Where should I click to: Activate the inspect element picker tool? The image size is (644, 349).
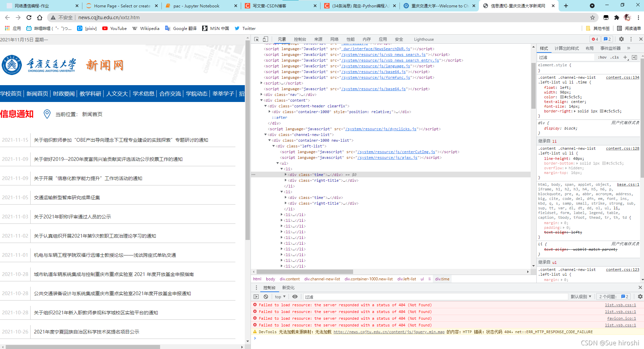point(257,39)
